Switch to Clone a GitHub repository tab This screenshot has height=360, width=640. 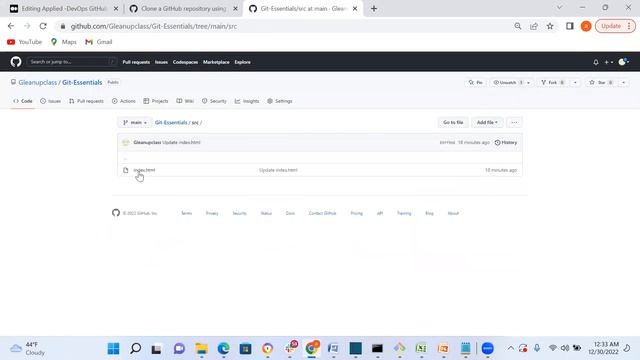pyautogui.click(x=183, y=9)
